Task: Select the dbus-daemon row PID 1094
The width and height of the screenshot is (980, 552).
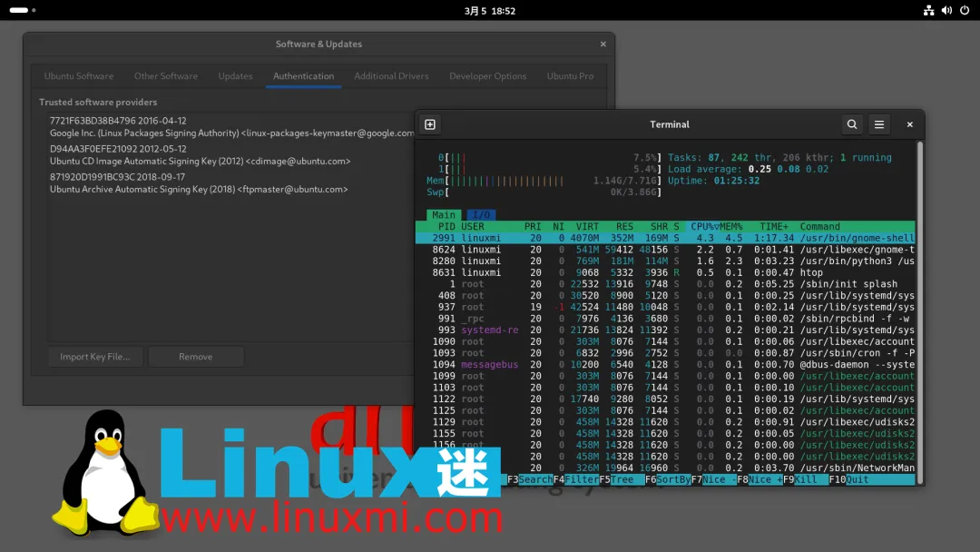Action: pyautogui.click(x=665, y=364)
